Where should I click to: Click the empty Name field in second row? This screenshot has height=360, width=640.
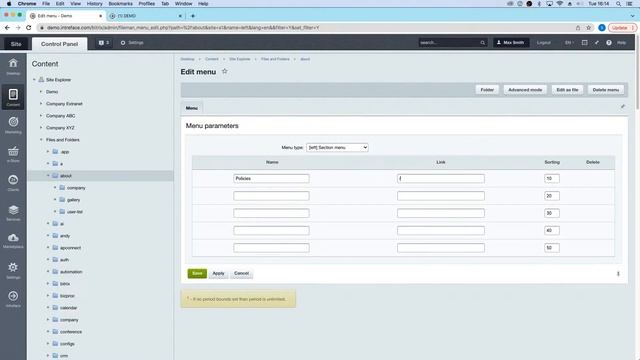click(x=271, y=196)
